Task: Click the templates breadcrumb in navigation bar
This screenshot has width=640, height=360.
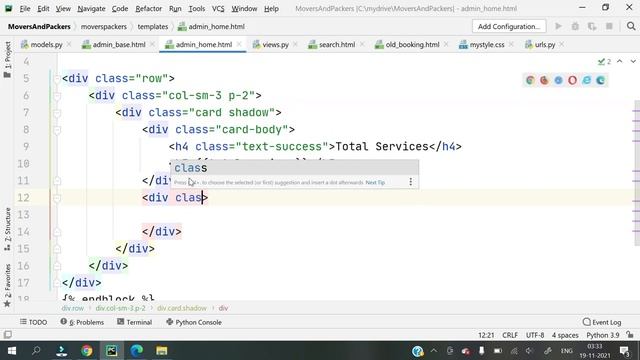Action: click(153, 27)
